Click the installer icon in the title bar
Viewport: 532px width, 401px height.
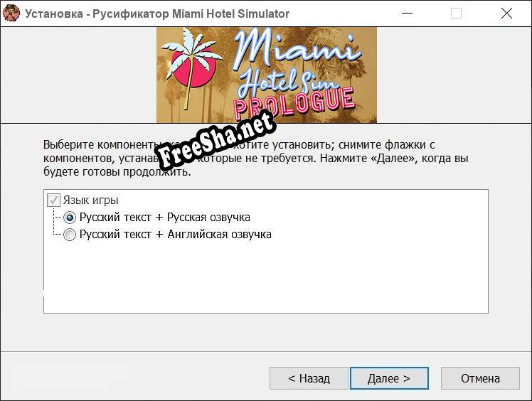click(11, 14)
